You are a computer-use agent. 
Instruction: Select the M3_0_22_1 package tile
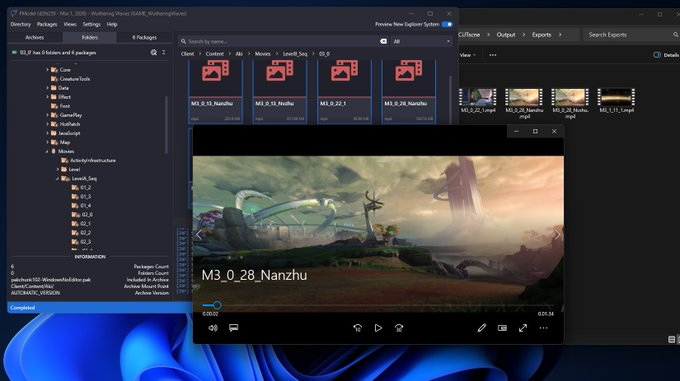click(344, 91)
